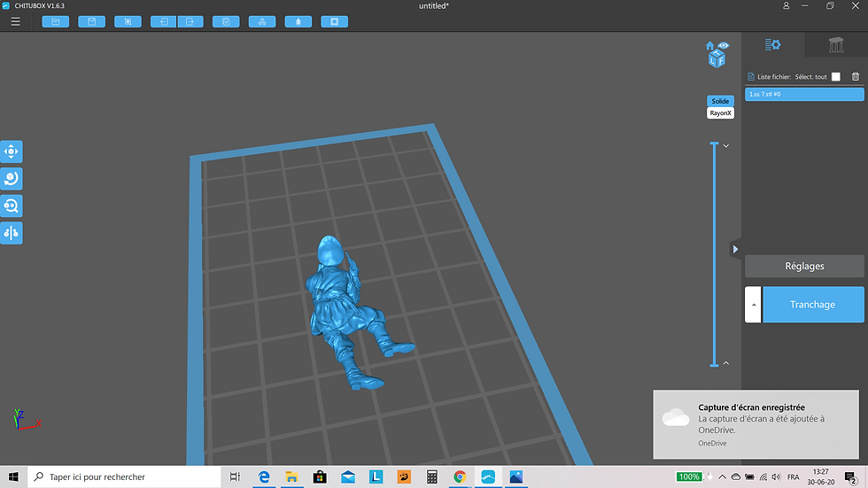Viewport: 868px width, 488px height.
Task: Click the OneDrive capture notification
Action: (756, 424)
